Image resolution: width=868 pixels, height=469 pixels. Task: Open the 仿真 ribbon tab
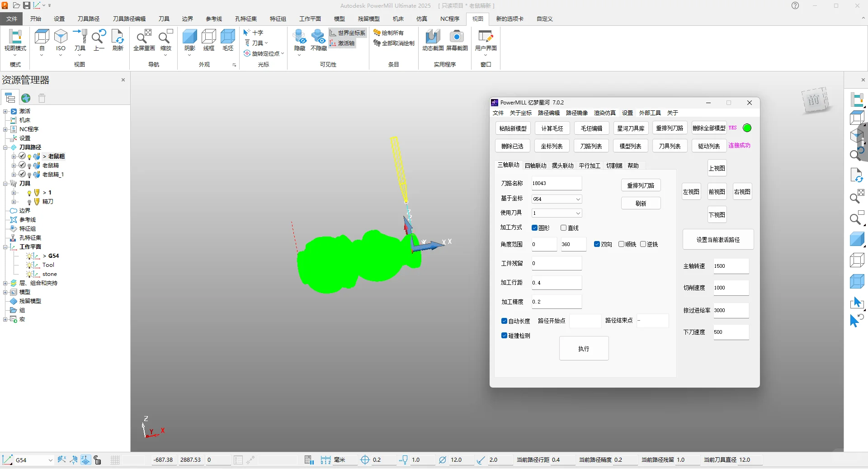[422, 19]
